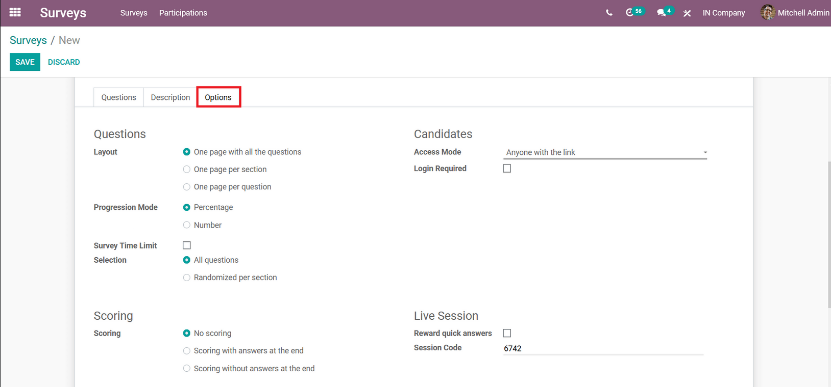The width and height of the screenshot is (831, 387).
Task: Check Reward quick answers option
Action: click(x=507, y=333)
